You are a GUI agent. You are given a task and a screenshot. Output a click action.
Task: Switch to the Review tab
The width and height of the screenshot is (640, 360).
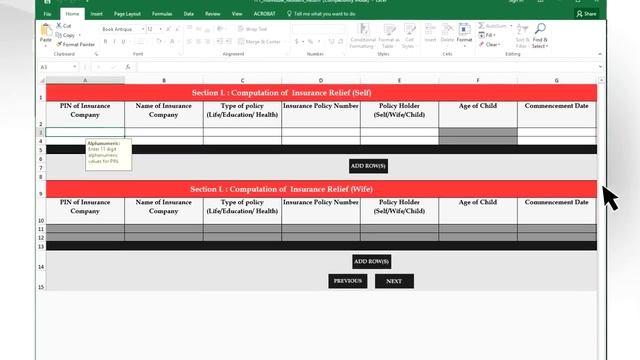coord(212,14)
